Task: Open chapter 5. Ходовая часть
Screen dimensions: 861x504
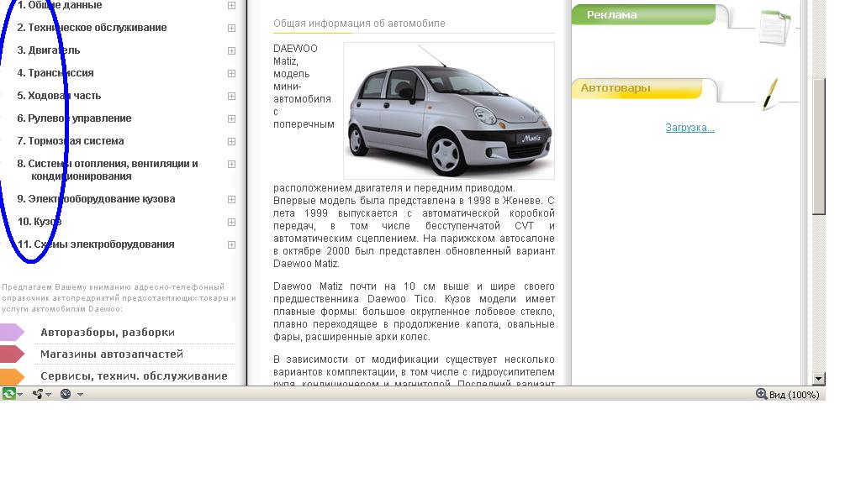Action: tap(59, 96)
